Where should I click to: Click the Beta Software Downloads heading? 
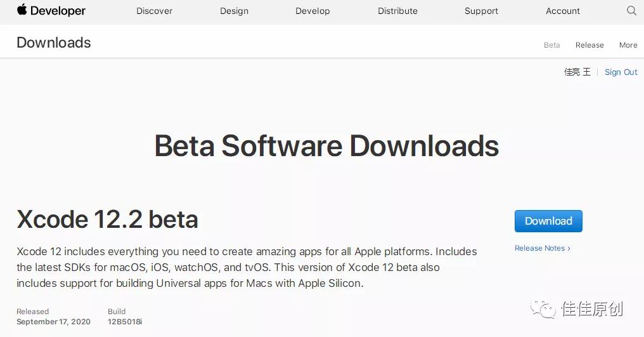326,146
